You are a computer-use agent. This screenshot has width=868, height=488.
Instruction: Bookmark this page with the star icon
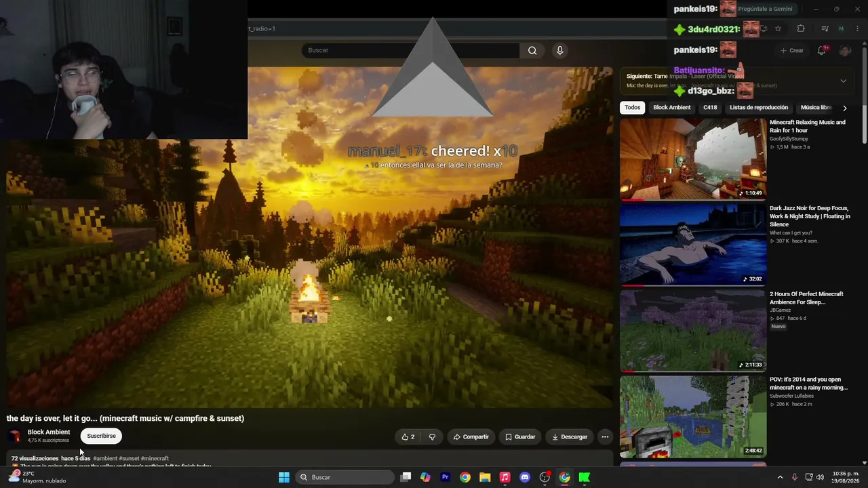(x=778, y=28)
